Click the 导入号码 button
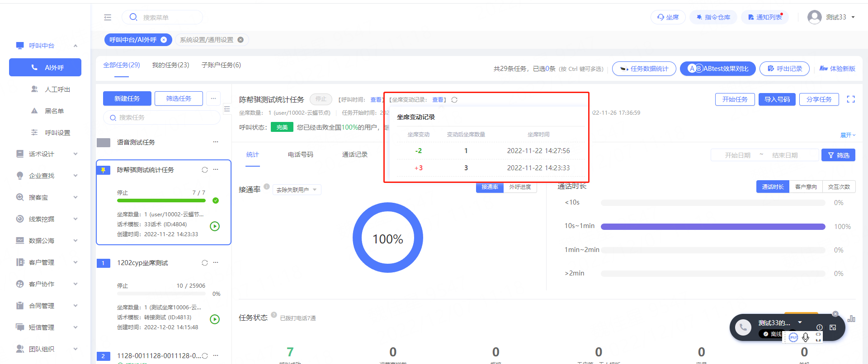 (777, 99)
